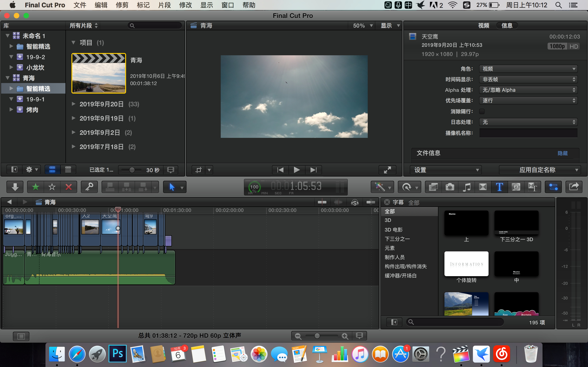Open the viewer 50% zoom dropdown
The width and height of the screenshot is (588, 367).
(x=362, y=26)
